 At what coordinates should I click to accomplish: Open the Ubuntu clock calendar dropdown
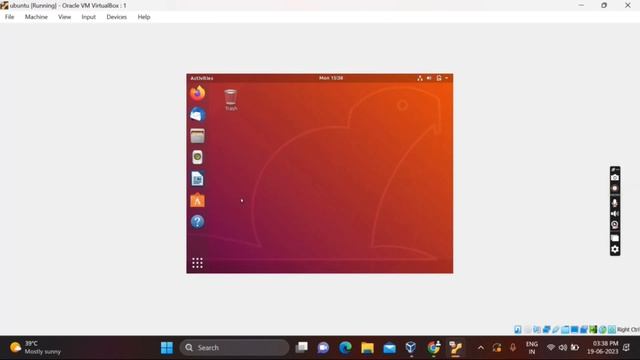(x=331, y=78)
